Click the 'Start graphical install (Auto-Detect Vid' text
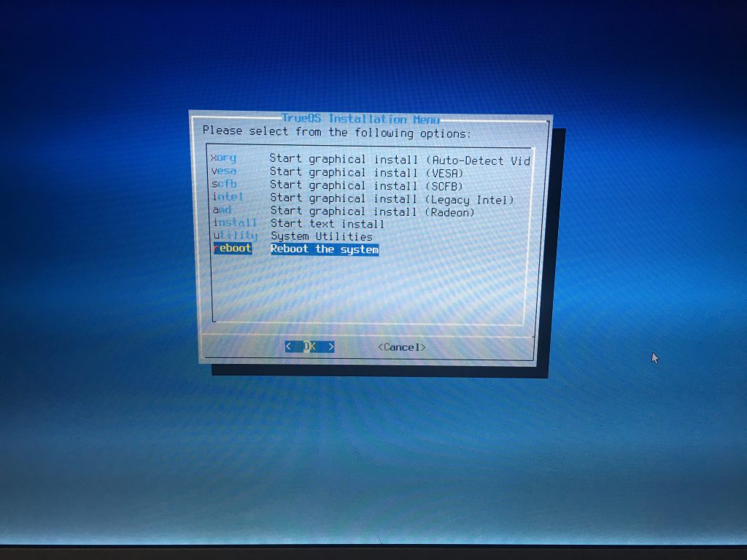Viewport: 747px width, 560px height. click(x=400, y=160)
